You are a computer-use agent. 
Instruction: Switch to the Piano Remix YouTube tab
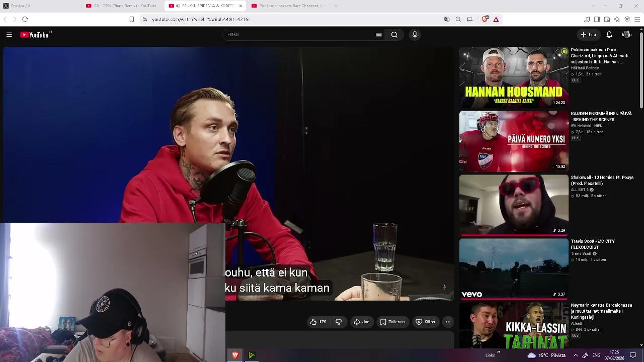122,6
